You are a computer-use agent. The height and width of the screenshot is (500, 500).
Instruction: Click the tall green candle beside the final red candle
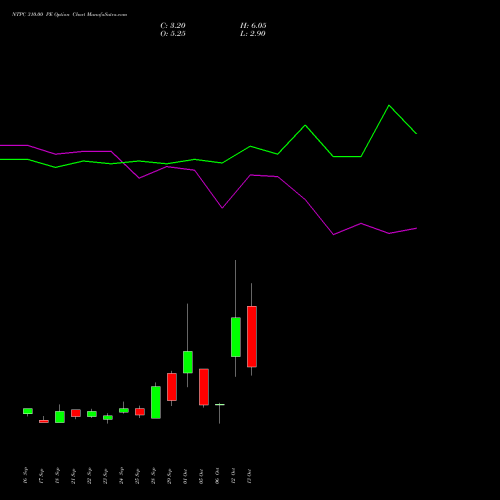pyautogui.click(x=236, y=337)
